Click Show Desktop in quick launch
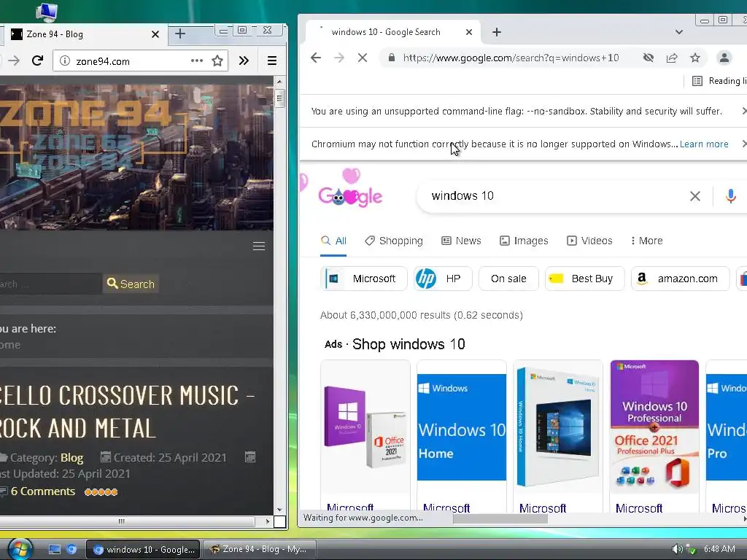The image size is (747, 560). click(x=55, y=550)
